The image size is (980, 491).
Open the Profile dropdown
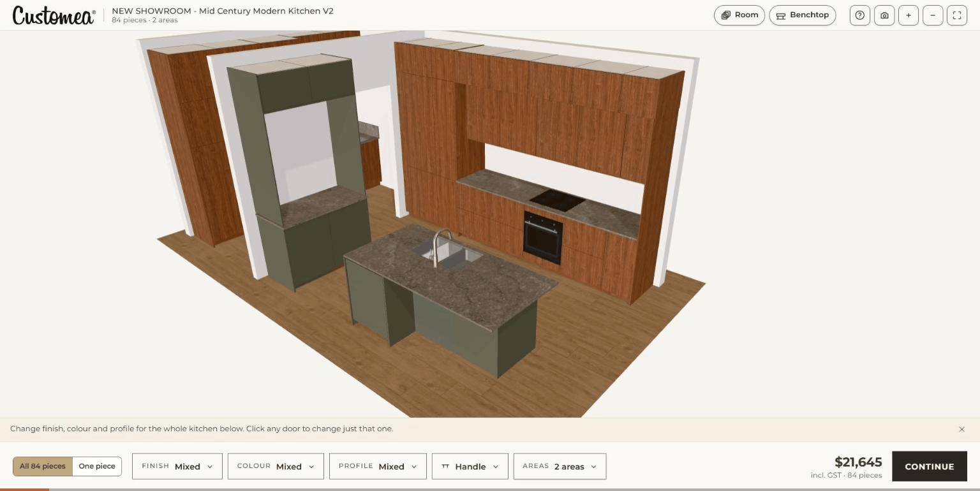378,466
